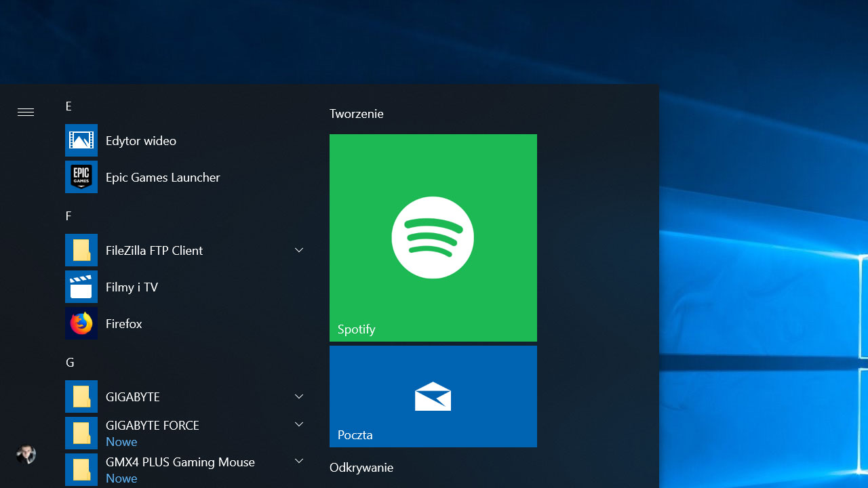This screenshot has height=488, width=868.
Task: Jump to letter G section header
Action: coord(70,362)
